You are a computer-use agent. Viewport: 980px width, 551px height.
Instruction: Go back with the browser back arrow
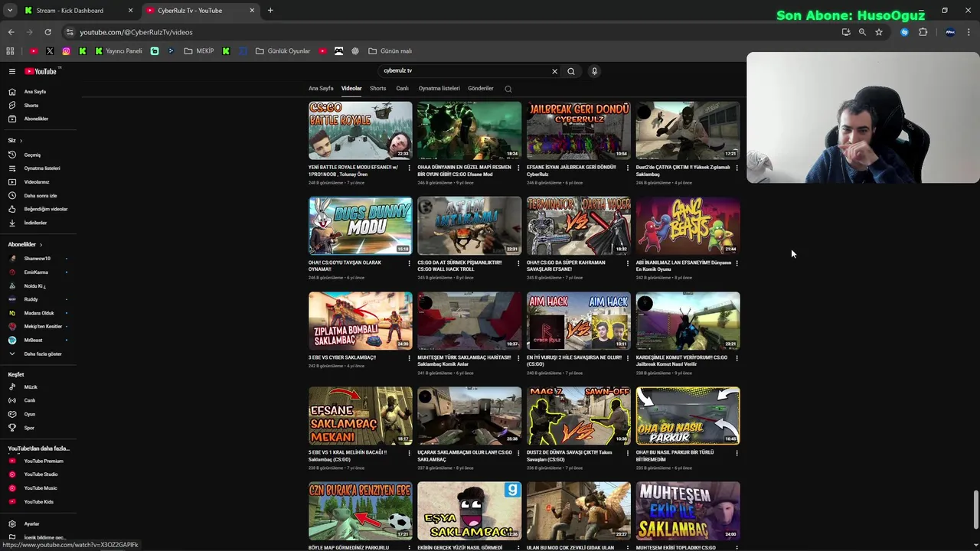[11, 32]
